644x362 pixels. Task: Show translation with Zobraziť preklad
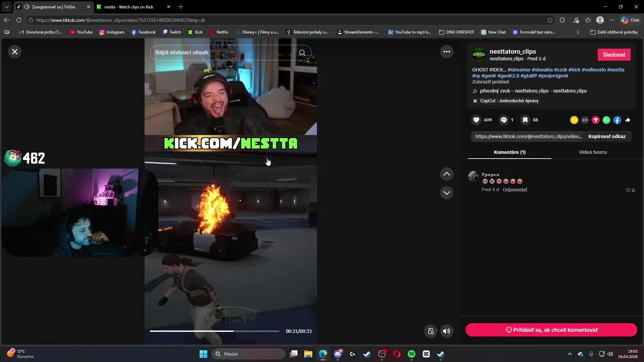pyautogui.click(x=490, y=81)
